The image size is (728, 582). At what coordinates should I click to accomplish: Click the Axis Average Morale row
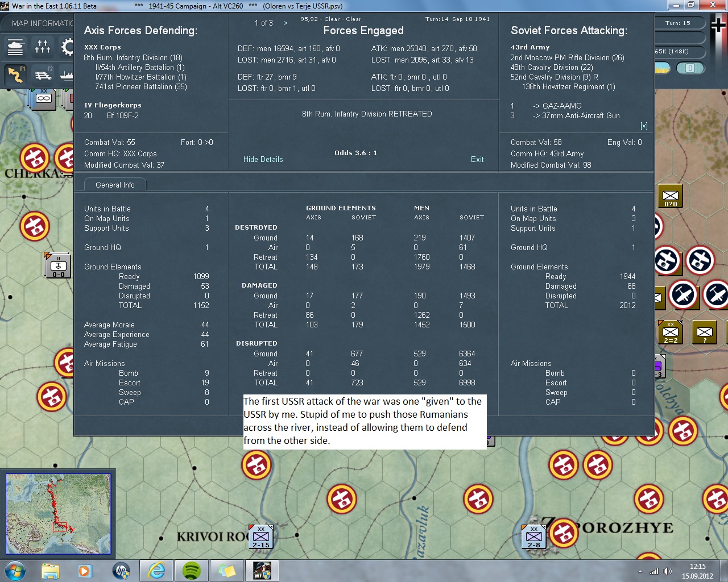point(147,325)
